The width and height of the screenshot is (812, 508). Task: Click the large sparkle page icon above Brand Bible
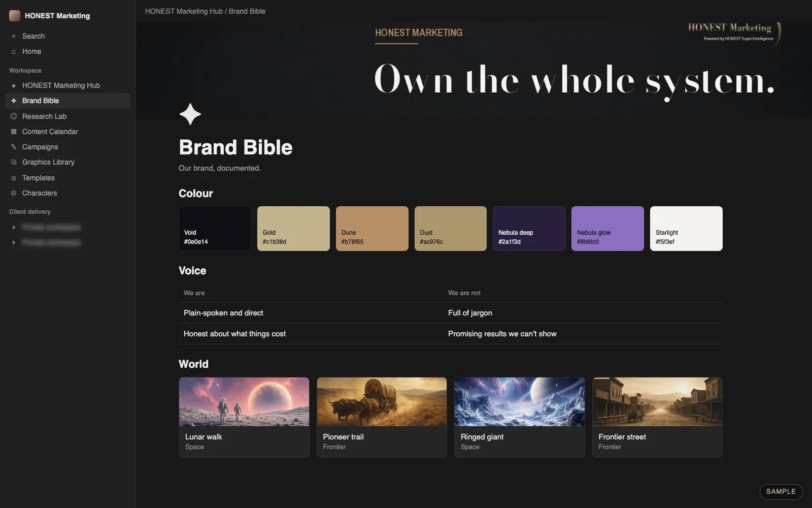(190, 114)
